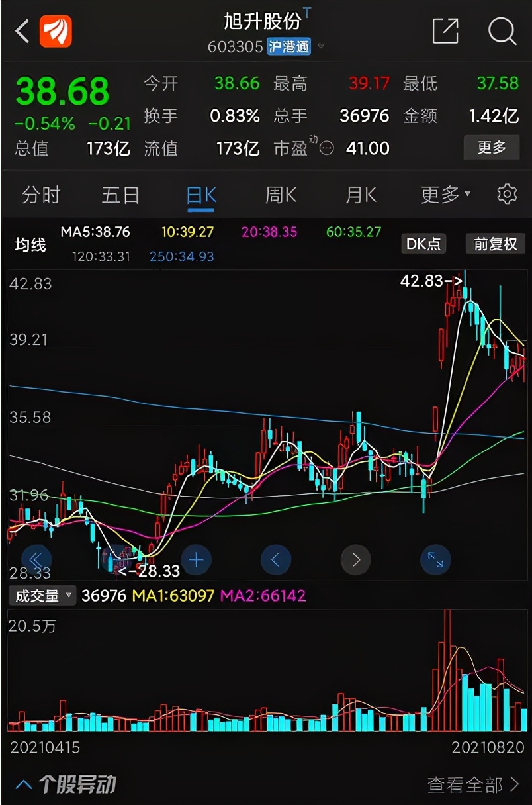The image size is (532, 805).
Task: Open the 成交量 indicator dropdown
Action: [x=42, y=596]
